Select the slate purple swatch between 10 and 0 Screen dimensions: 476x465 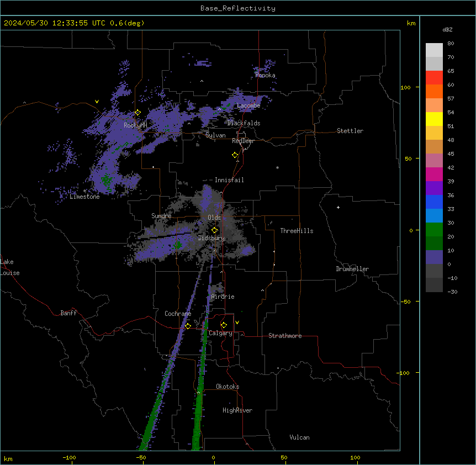tap(434, 257)
